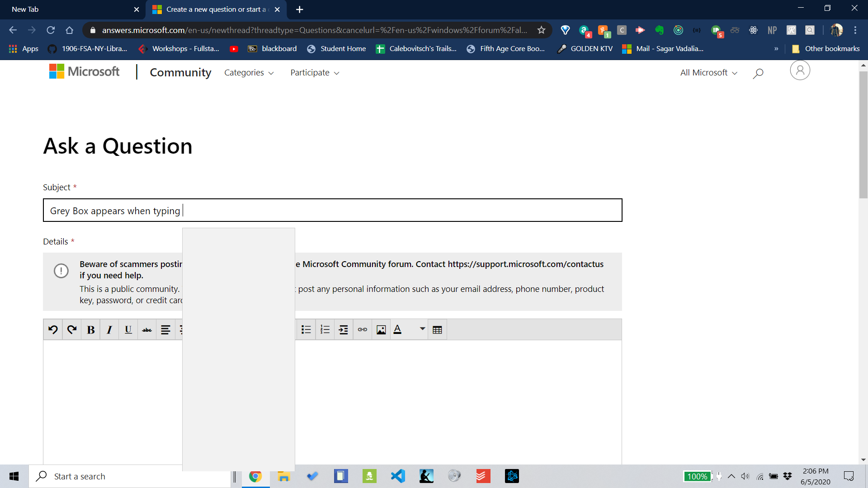Click the insert hyperlink icon
The height and width of the screenshot is (488, 868).
363,330
